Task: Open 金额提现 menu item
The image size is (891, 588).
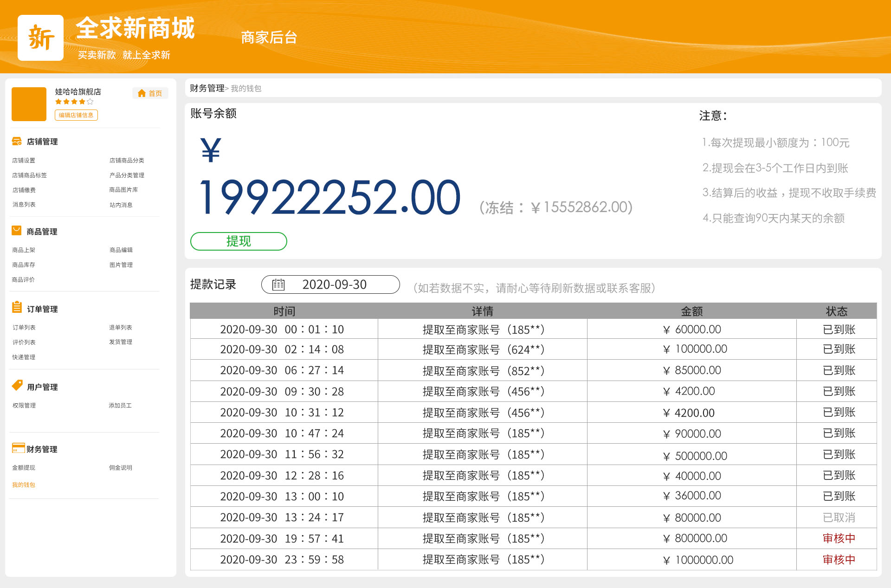Action: tap(24, 468)
